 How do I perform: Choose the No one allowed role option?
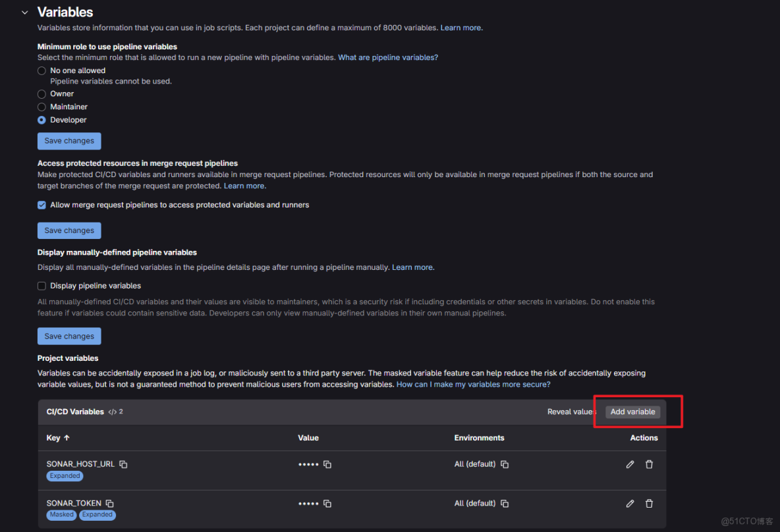tap(41, 70)
